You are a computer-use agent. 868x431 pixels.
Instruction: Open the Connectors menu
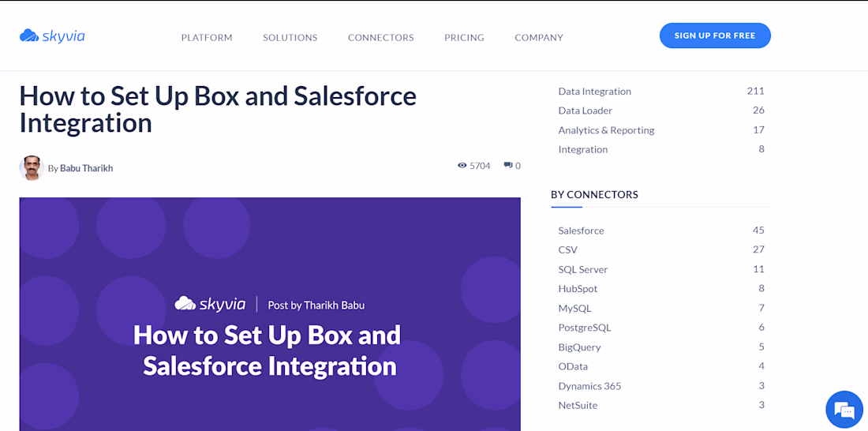pyautogui.click(x=381, y=38)
